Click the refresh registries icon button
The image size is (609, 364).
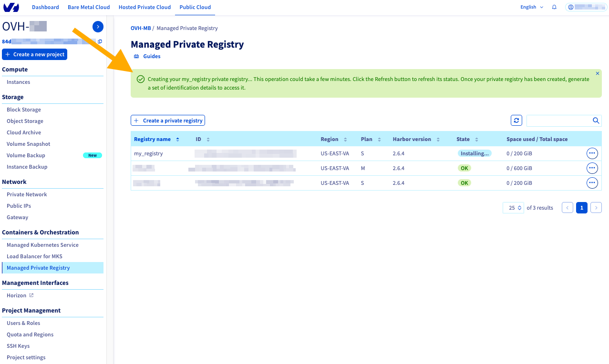516,121
